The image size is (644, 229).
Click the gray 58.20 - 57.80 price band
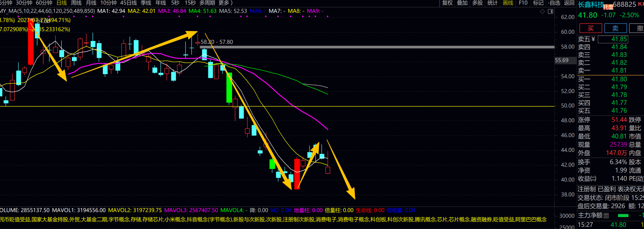[x=377, y=47]
